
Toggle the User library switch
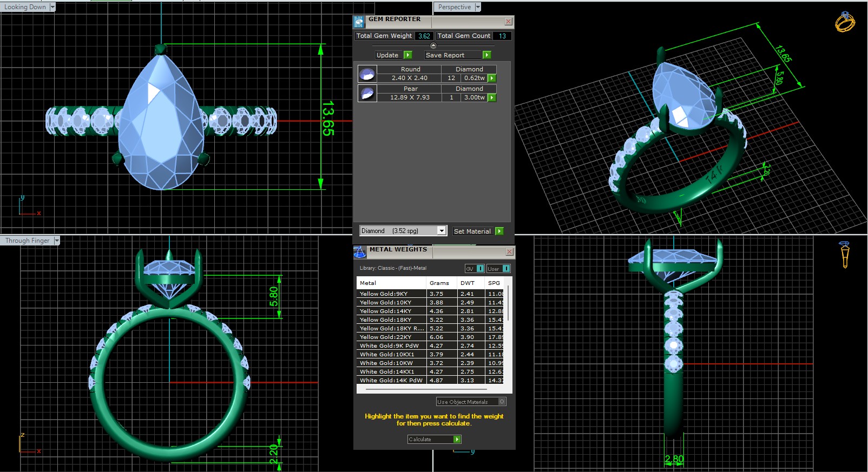[x=506, y=269]
